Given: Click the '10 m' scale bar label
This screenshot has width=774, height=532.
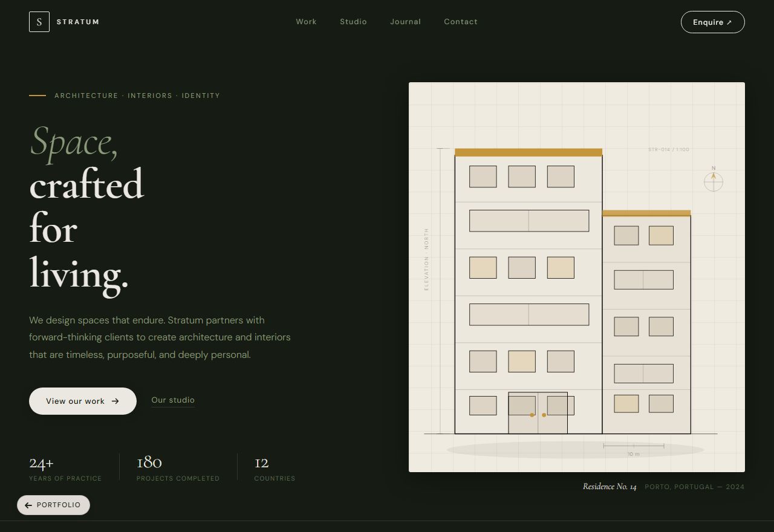Looking at the screenshot, I should tap(634, 454).
